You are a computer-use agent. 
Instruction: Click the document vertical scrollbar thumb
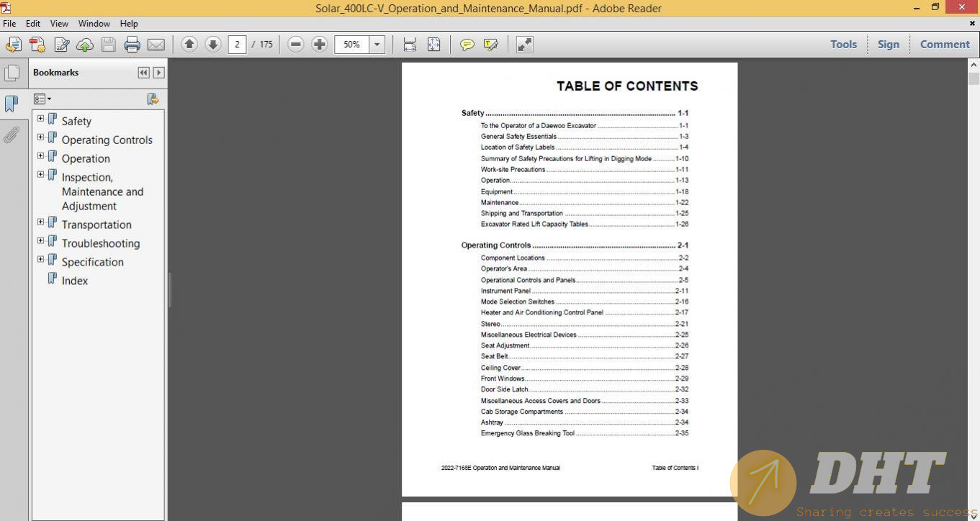click(974, 79)
